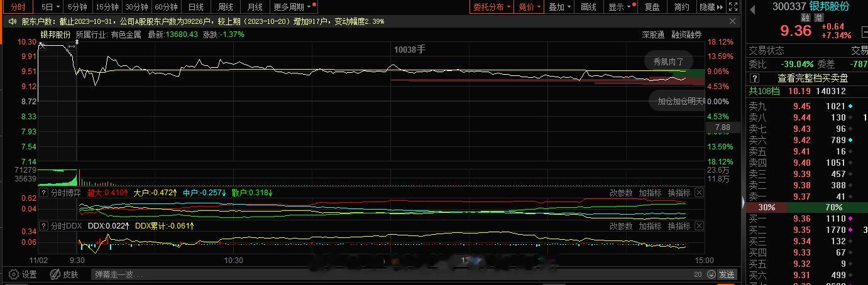Open 5日 period dropdown
The image size is (868, 285).
[50, 7]
